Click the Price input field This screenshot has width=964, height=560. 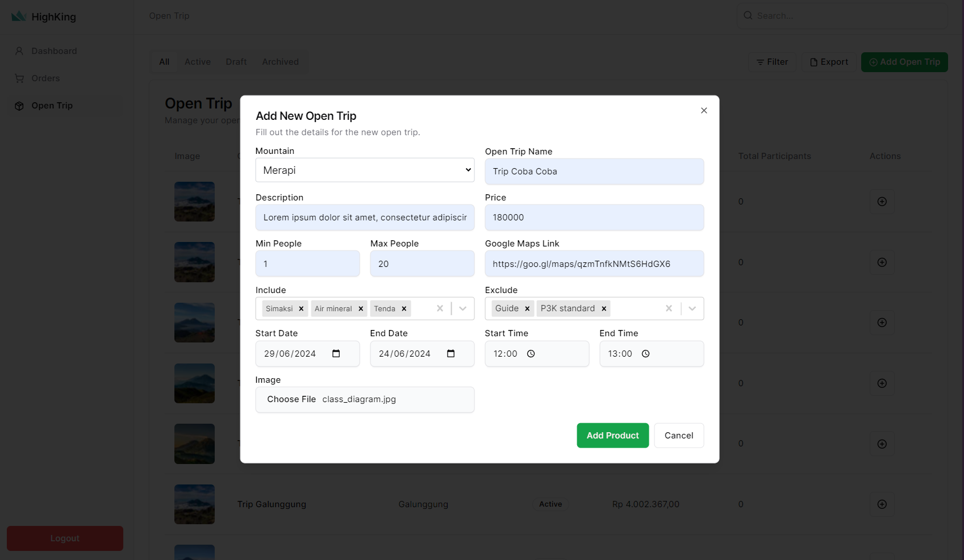[594, 218]
